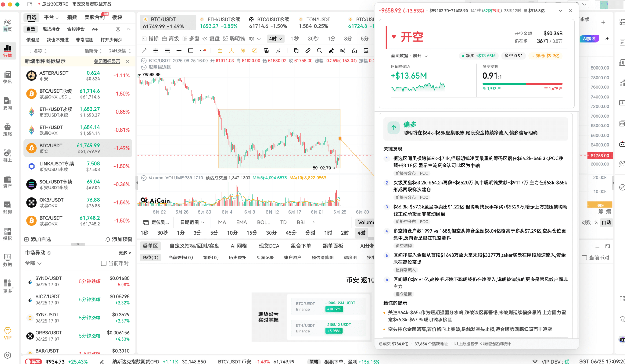This screenshot has height=364, width=625.
Task: Tick the 当前币对 checkbox under 市场异动
Action: (x=104, y=263)
